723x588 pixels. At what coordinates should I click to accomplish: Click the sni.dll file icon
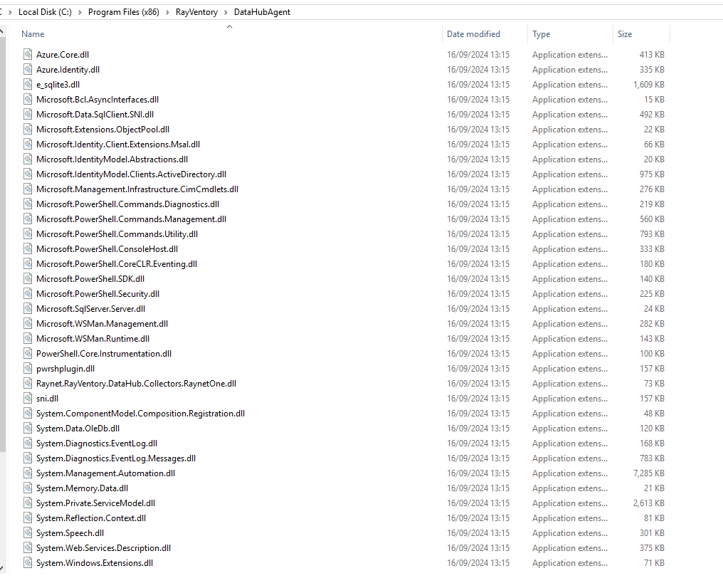(x=28, y=399)
